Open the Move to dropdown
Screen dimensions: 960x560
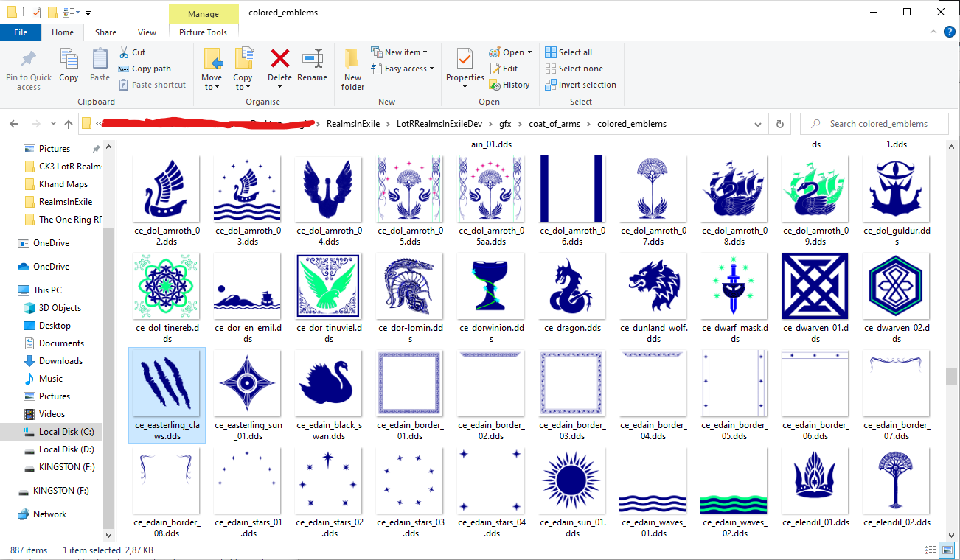tap(212, 82)
